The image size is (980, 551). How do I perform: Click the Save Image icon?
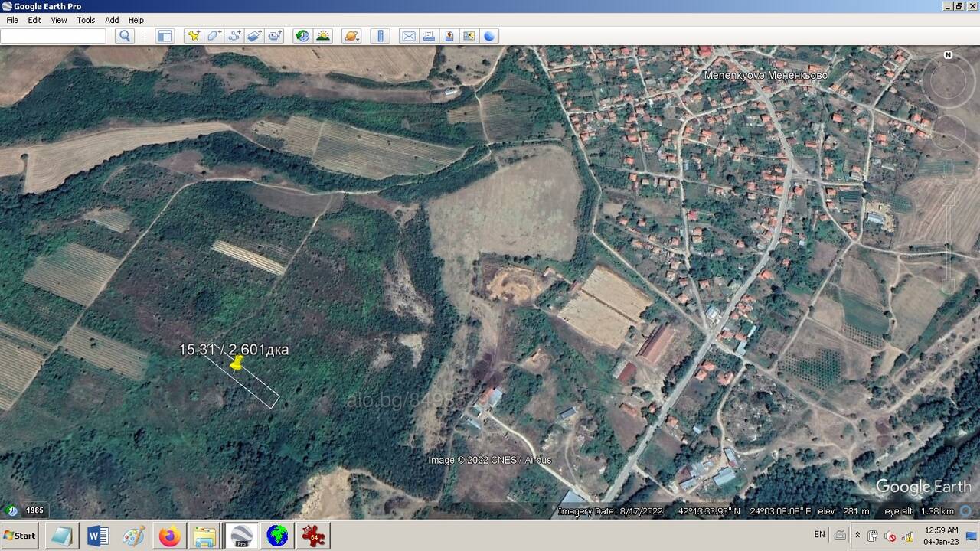[x=449, y=36]
